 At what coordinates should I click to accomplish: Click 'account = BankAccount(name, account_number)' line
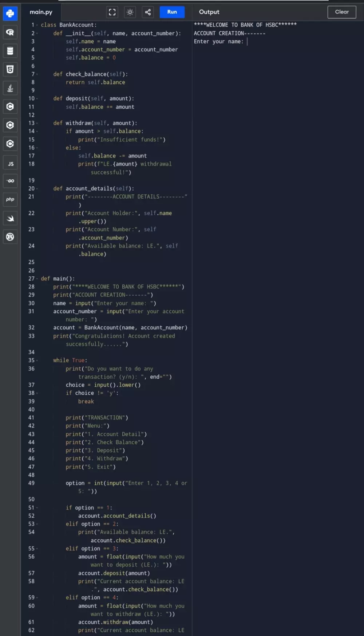[120, 328]
